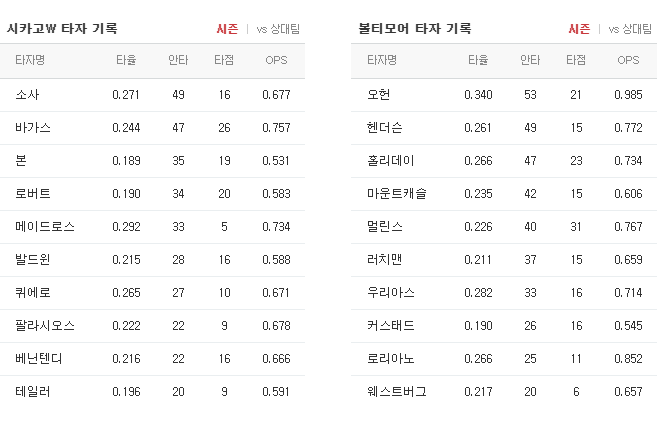Image resolution: width=662 pixels, height=427 pixels.
Task: Select batter 멀린스
Action: [385, 226]
